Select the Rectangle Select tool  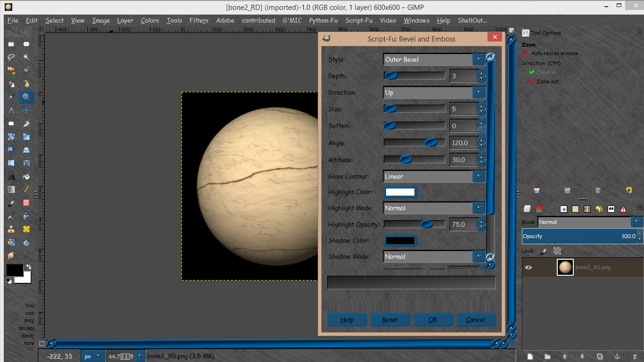pos(11,44)
